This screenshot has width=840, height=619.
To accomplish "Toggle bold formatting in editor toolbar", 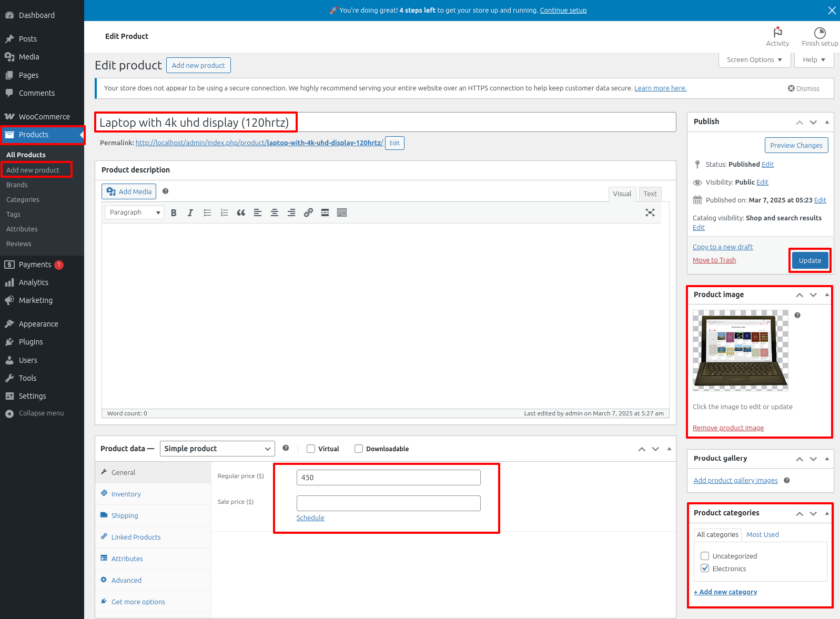I will point(174,212).
